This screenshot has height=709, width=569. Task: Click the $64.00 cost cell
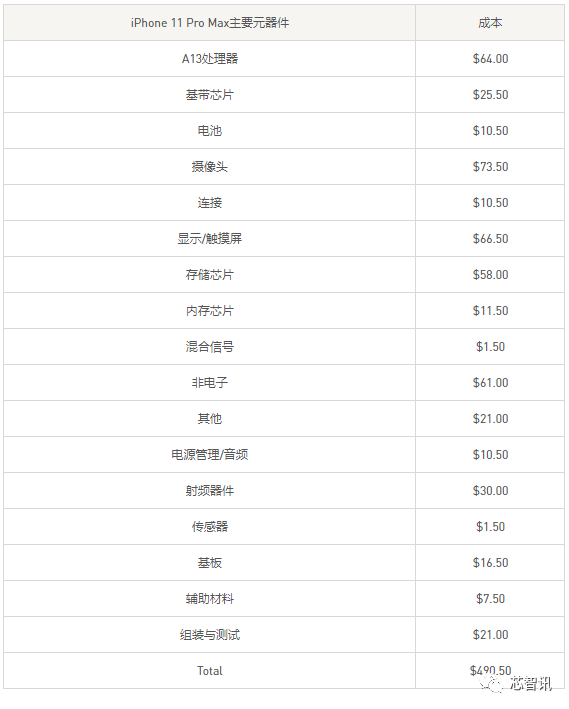point(490,59)
